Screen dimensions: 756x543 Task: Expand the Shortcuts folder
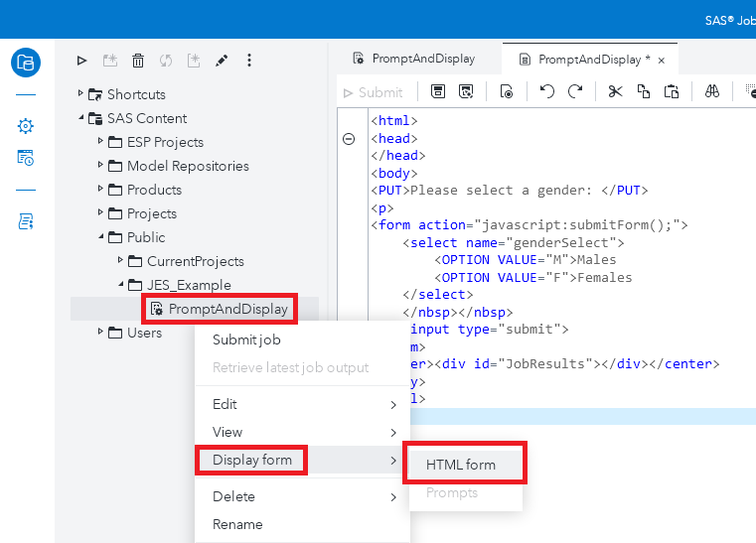(81, 94)
